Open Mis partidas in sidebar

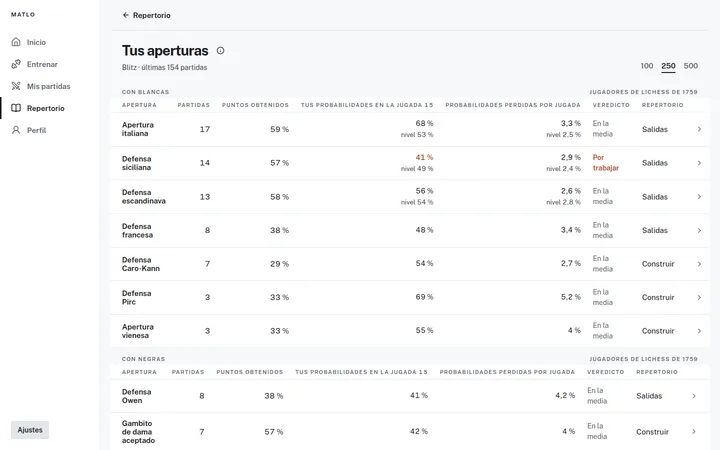[x=49, y=86]
